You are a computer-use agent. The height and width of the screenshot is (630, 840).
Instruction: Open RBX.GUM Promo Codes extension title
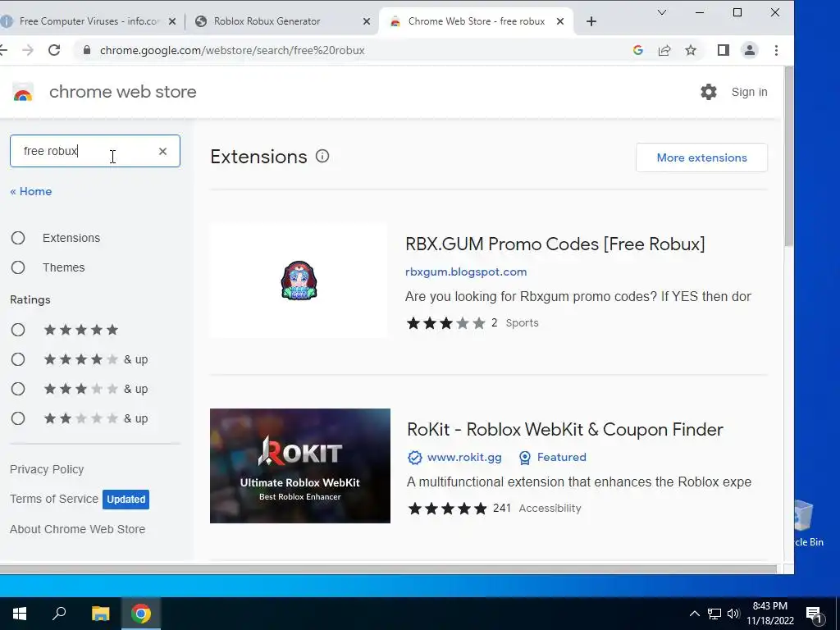[555, 244]
